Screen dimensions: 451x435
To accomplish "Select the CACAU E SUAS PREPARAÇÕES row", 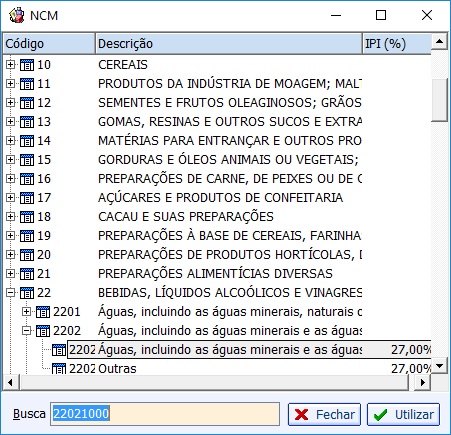I will (x=217, y=217).
